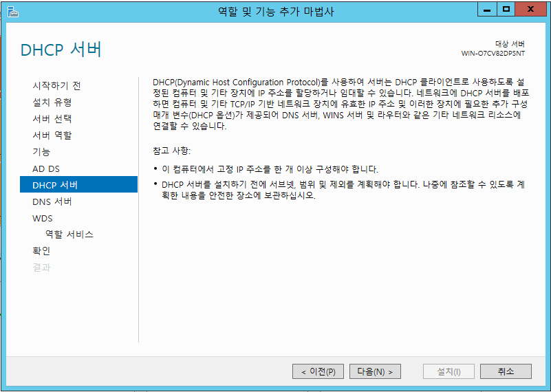This screenshot has height=392, width=551.
Task: Switch to the 기능 step
Action: (x=41, y=152)
